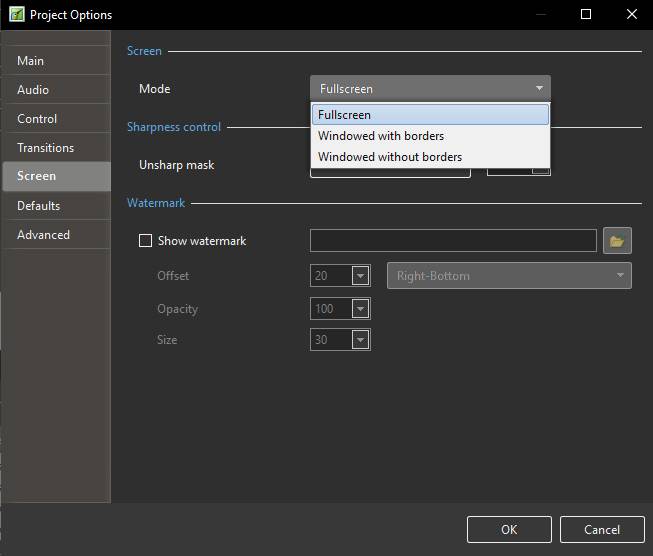Viewport: 653px width, 556px height.
Task: Cancel the Project Options dialog
Action: (602, 529)
